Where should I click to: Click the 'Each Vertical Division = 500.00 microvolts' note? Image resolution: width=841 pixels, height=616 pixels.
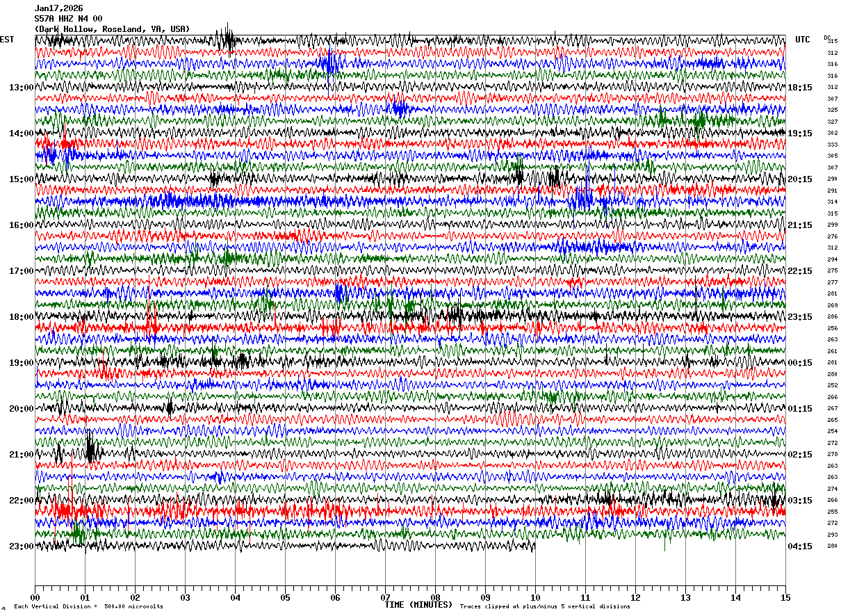pos(88,606)
